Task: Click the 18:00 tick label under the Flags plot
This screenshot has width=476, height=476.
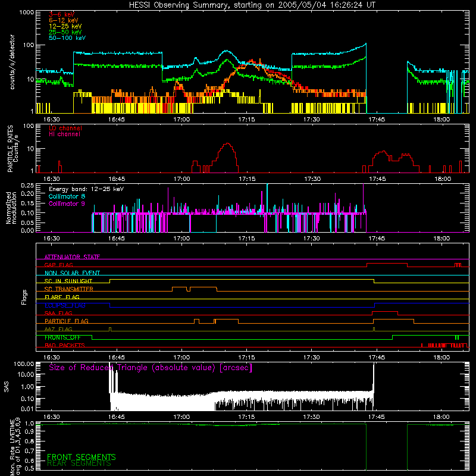Action: (x=441, y=358)
